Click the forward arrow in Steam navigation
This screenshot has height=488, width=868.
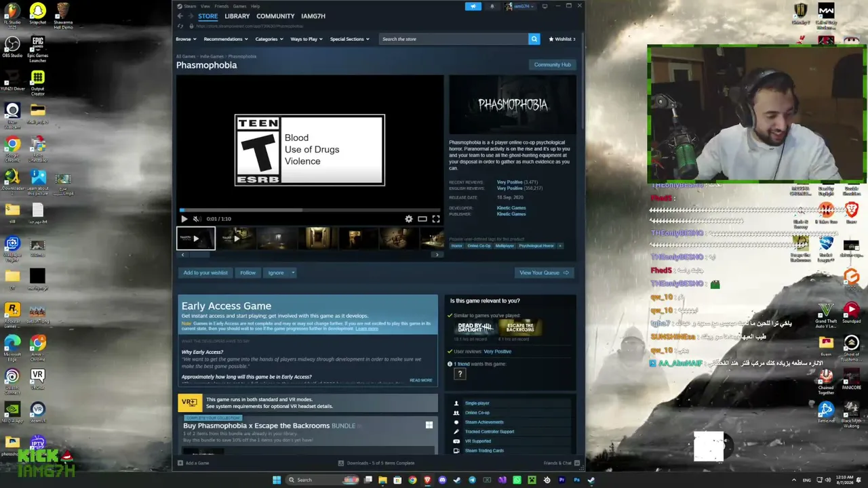(x=190, y=16)
